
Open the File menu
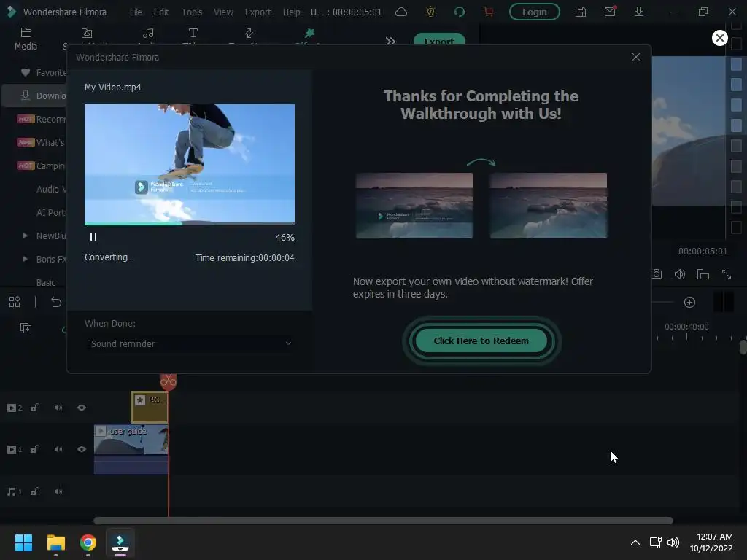pos(136,12)
